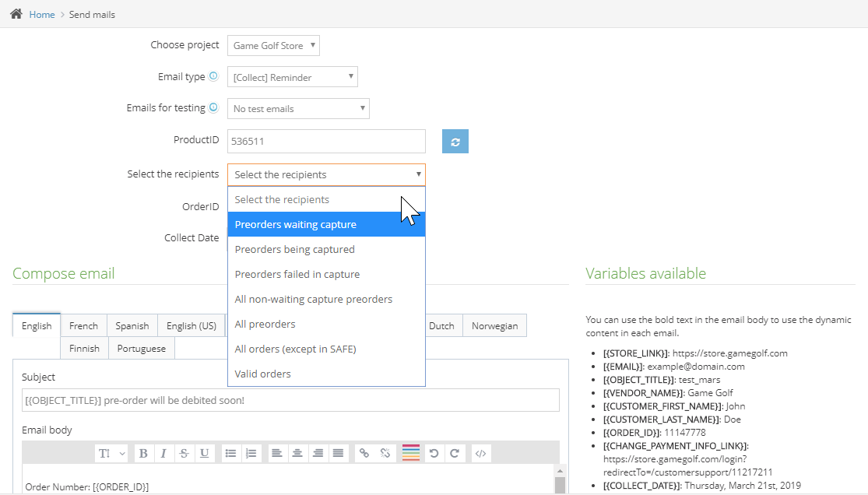Open the Emails for testing dropdown
Screen dimensions: 868x495
pyautogui.click(x=298, y=108)
